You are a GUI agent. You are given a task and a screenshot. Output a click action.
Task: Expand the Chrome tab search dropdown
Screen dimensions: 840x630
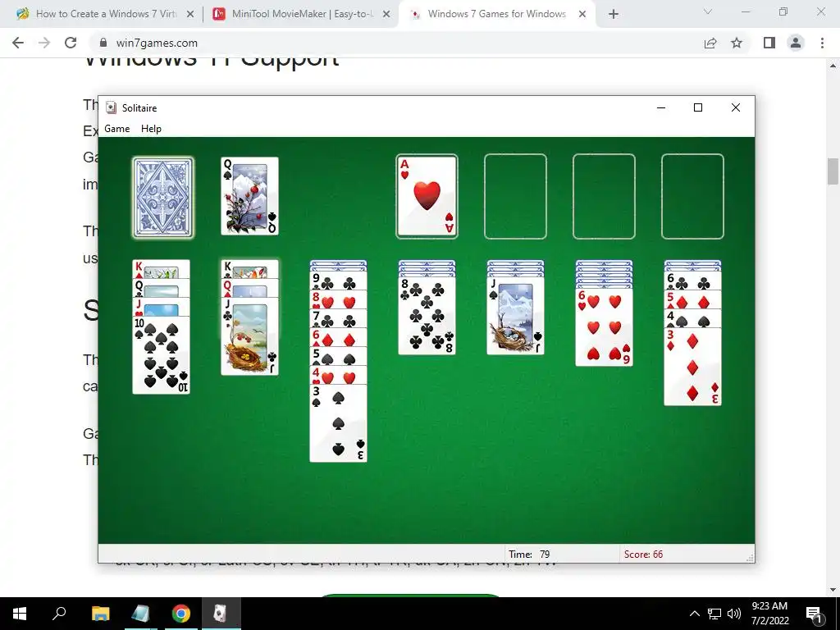(708, 11)
